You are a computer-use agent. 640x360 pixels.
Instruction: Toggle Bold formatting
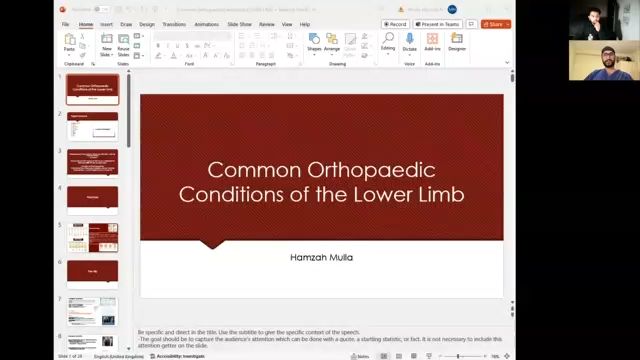click(158, 46)
